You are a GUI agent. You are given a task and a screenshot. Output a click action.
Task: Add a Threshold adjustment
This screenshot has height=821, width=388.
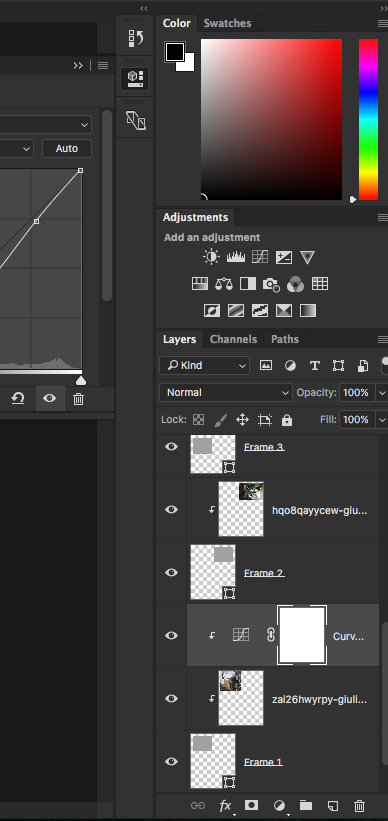260,311
